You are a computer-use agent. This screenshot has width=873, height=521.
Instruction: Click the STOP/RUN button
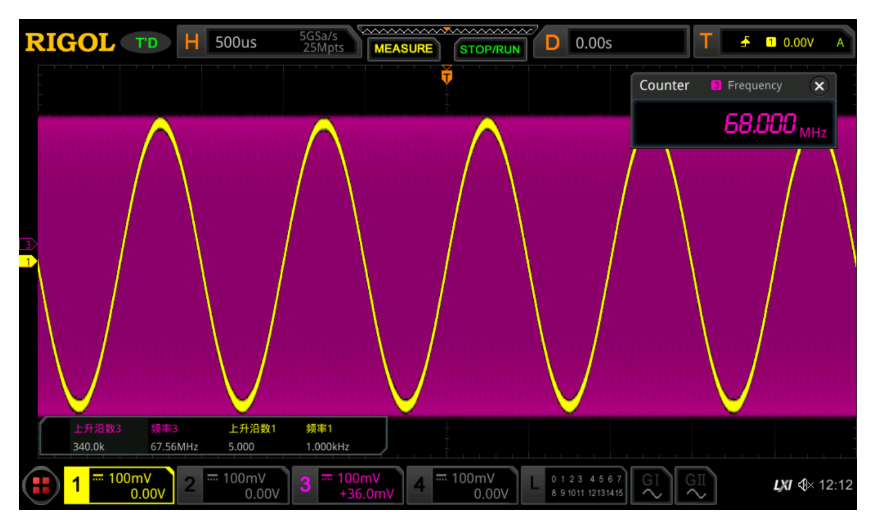tap(490, 49)
